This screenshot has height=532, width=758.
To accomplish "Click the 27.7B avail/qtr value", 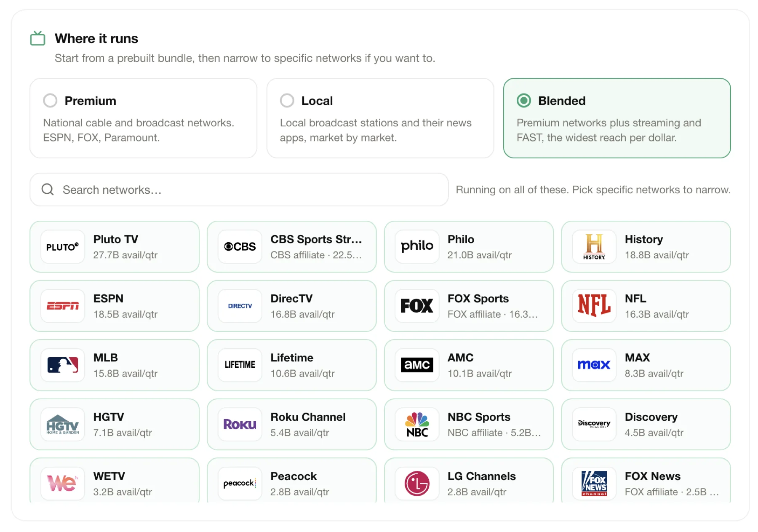I will pyautogui.click(x=125, y=255).
